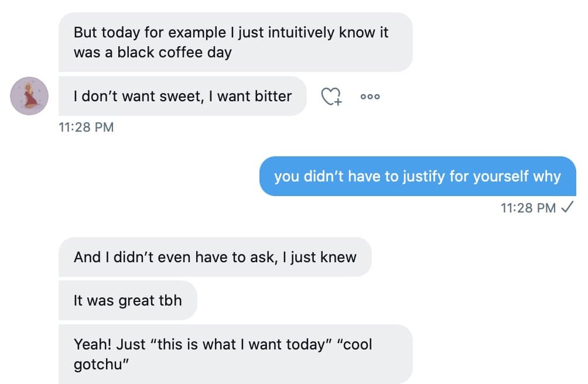Add a reaction with the heart icon
588x384 pixels.
[x=331, y=97]
